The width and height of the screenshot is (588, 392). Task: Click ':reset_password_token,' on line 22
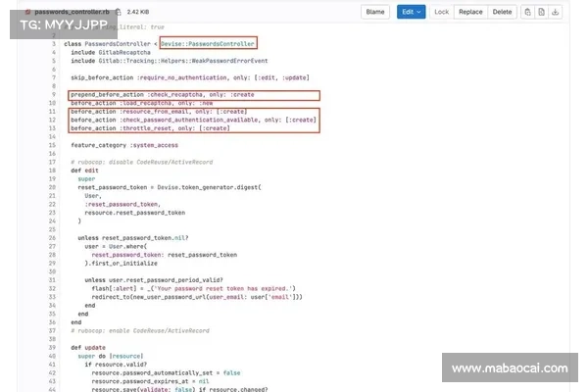tap(122, 204)
